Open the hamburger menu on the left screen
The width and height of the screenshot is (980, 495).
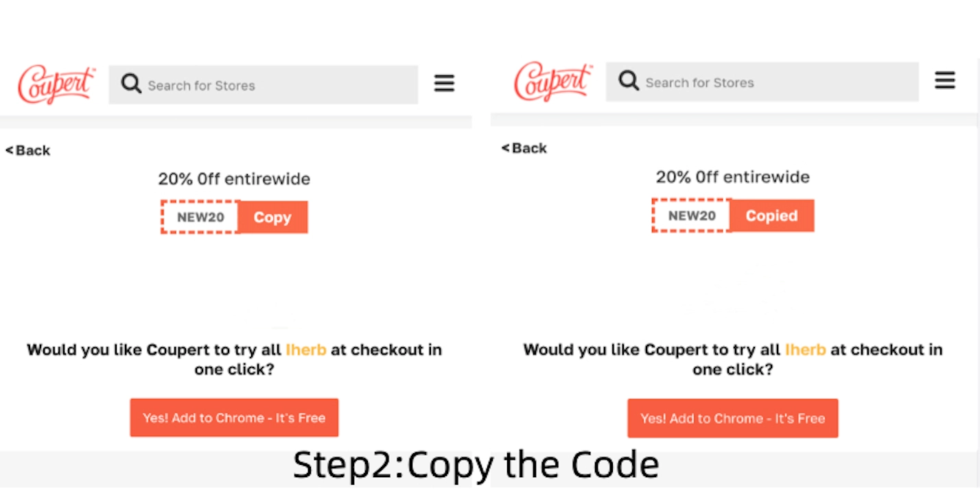pyautogui.click(x=444, y=83)
